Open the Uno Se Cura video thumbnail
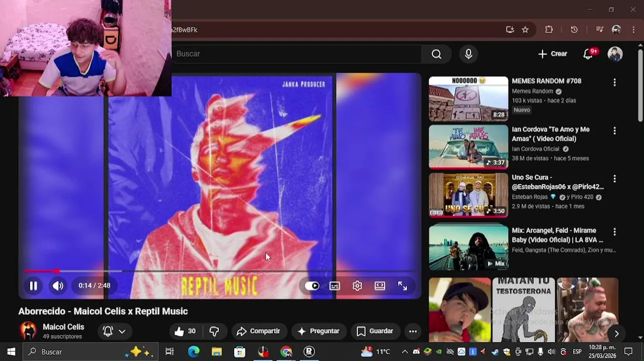 (468, 195)
